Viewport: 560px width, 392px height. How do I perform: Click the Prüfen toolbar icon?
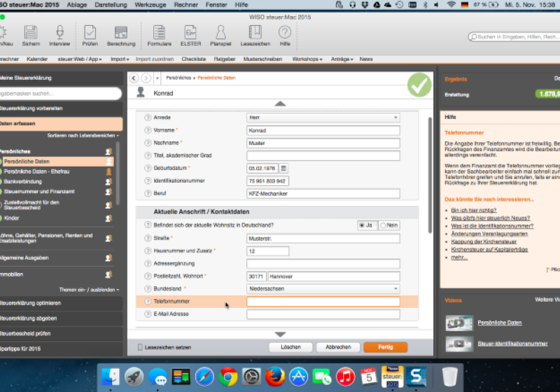point(90,33)
